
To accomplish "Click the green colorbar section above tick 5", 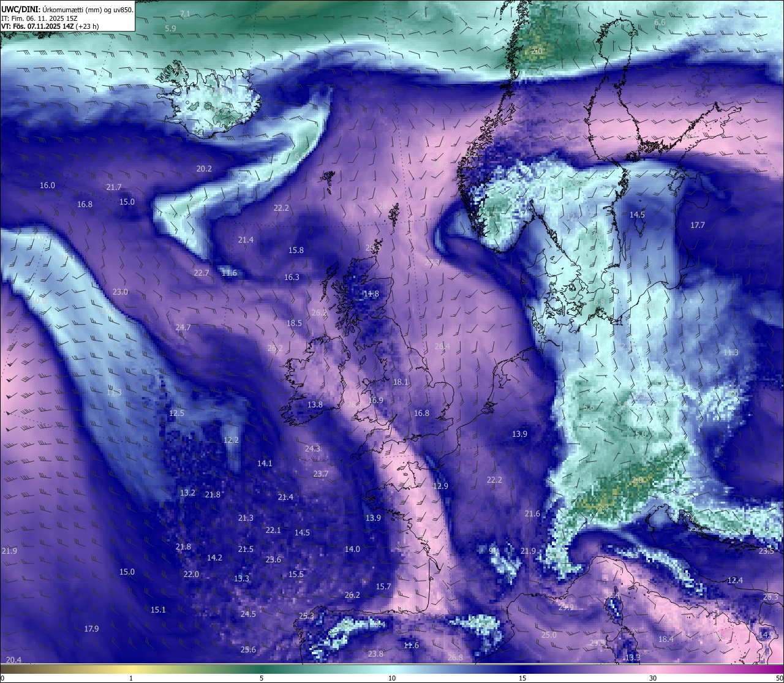I will pyautogui.click(x=262, y=668).
